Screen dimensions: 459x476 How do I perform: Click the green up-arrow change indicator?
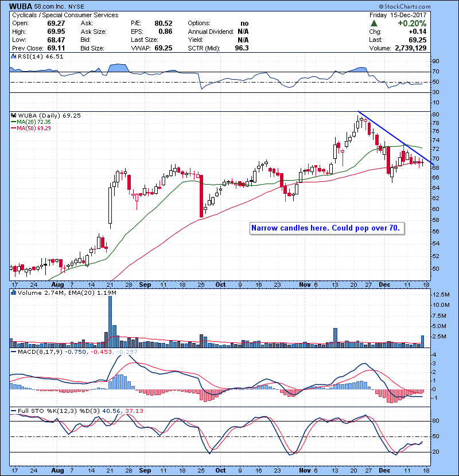click(374, 24)
